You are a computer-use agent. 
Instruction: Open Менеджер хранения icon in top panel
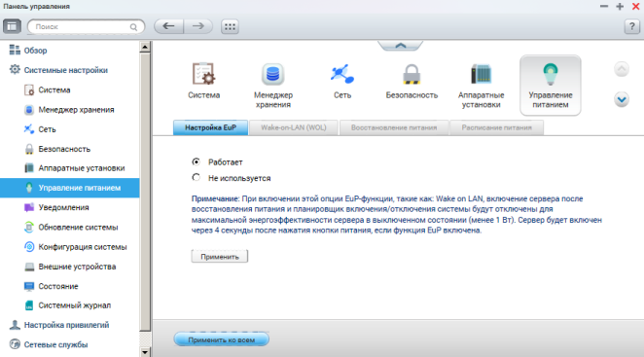pyautogui.click(x=272, y=74)
